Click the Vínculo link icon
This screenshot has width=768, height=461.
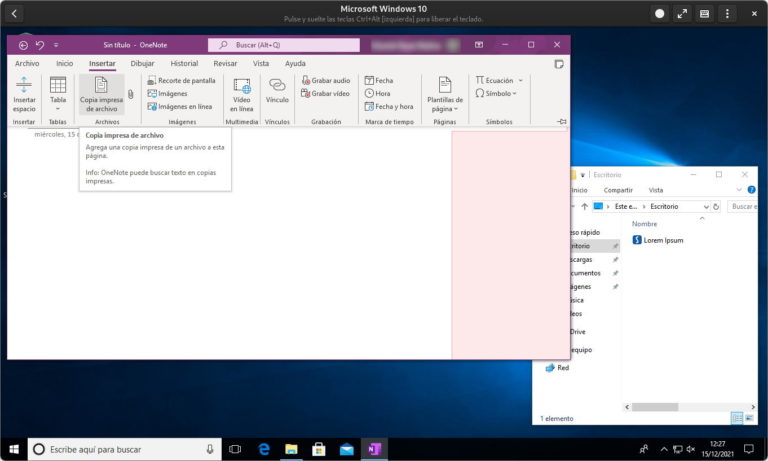click(277, 91)
